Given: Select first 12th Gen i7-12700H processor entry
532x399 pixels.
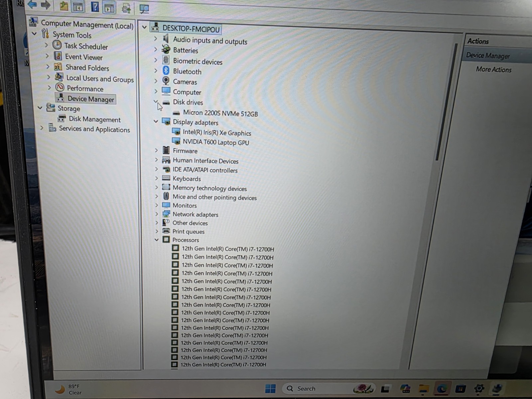Looking at the screenshot, I should point(228,249).
